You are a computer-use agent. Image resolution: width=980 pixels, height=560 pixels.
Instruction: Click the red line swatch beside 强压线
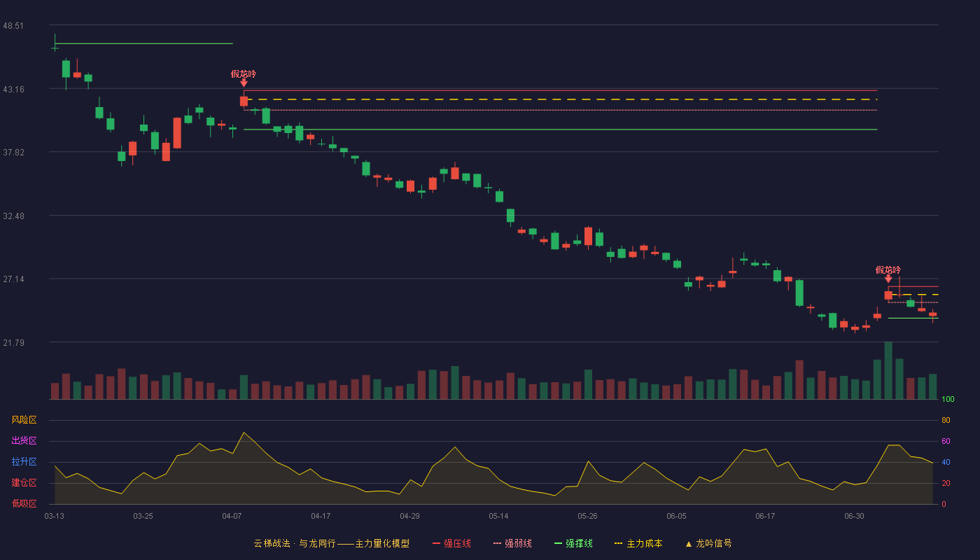tap(437, 543)
